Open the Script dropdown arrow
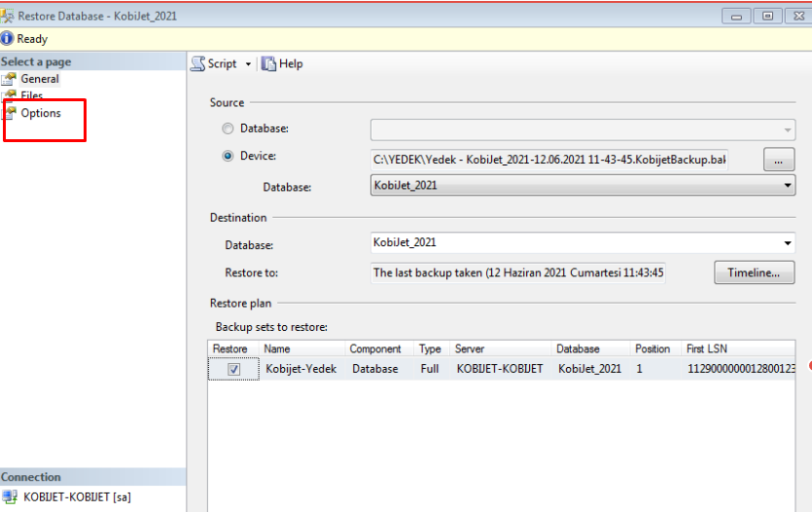 (x=248, y=64)
